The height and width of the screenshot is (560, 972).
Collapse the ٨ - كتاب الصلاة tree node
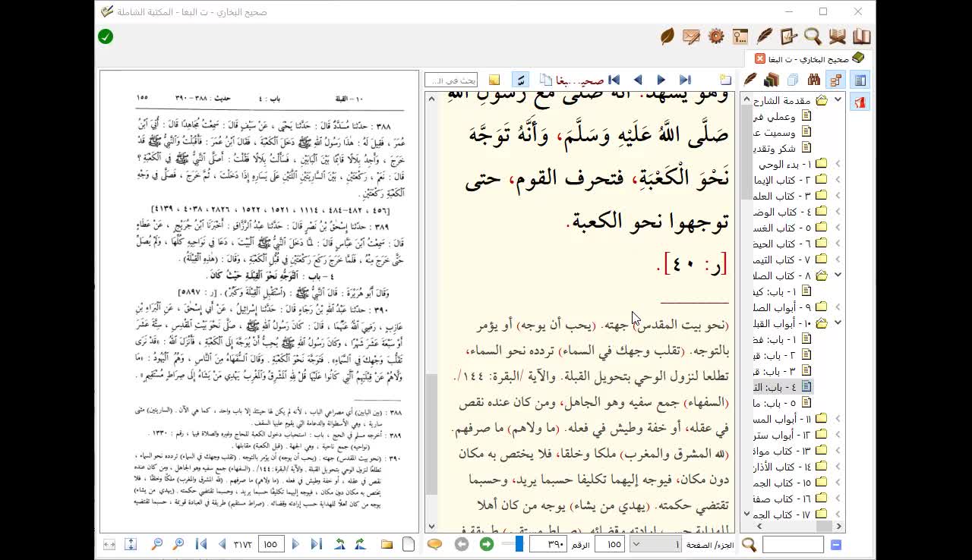coord(838,275)
